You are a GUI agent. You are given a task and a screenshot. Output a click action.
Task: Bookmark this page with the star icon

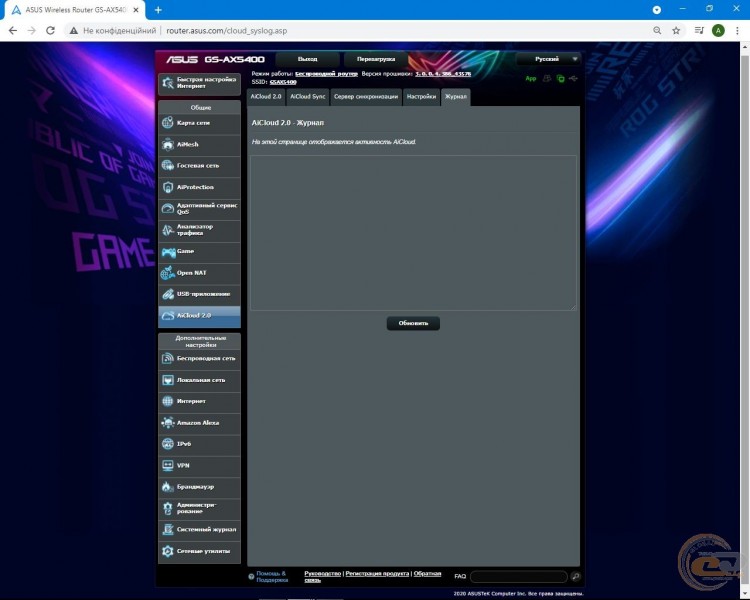tap(676, 31)
